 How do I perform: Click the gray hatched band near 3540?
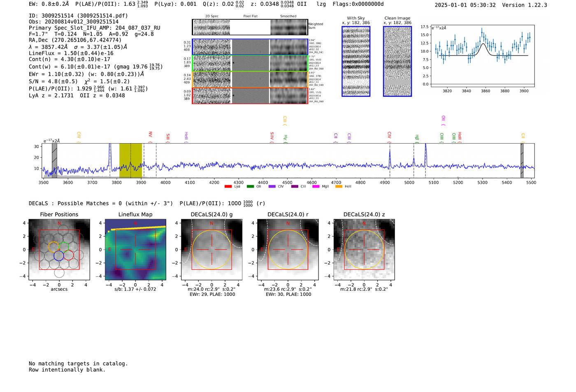(54, 160)
